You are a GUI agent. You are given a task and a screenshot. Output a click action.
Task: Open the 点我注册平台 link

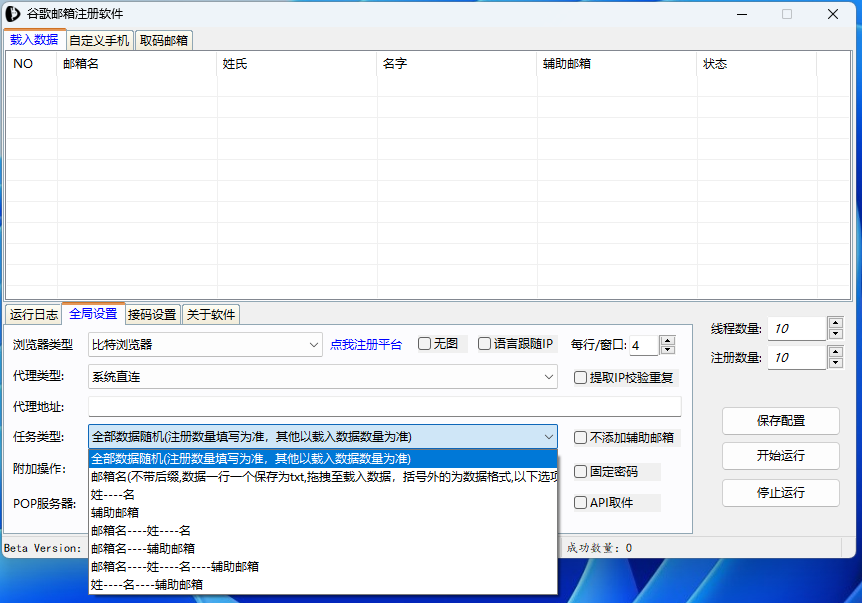click(366, 345)
